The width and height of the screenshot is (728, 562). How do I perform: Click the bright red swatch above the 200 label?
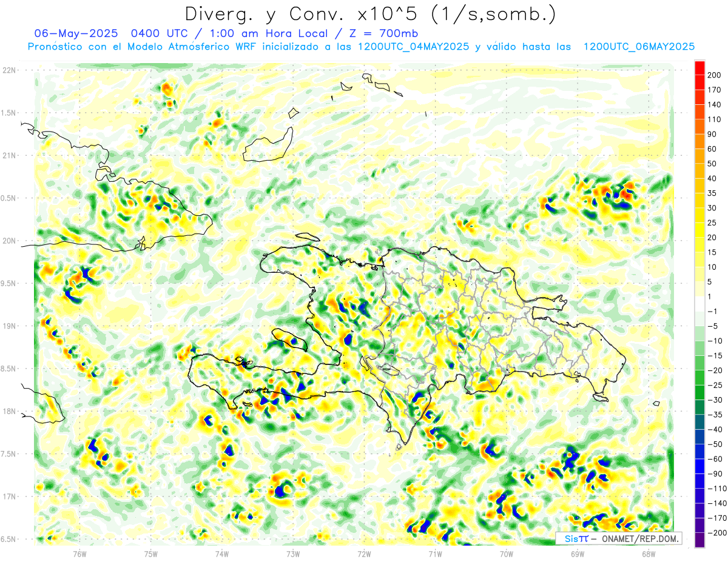[699, 68]
